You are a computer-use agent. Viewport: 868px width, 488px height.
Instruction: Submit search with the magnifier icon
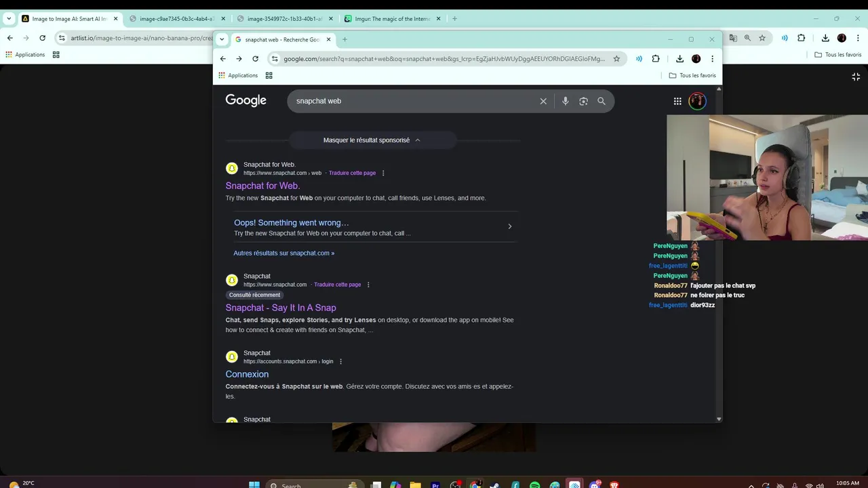(601, 101)
